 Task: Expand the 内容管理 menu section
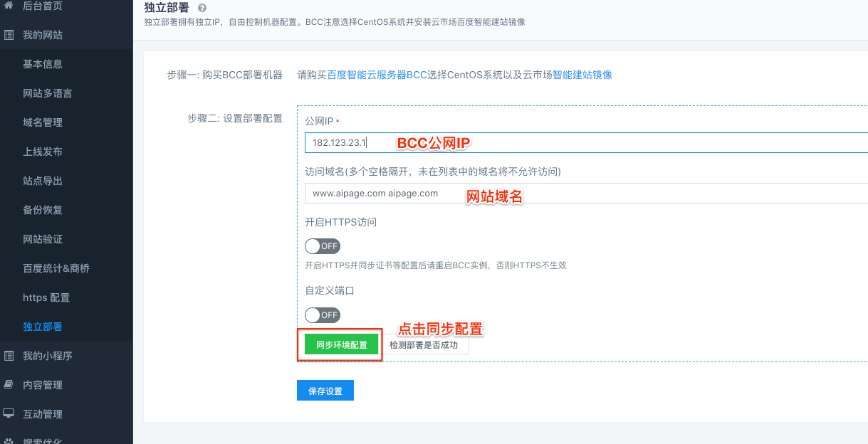coord(43,385)
